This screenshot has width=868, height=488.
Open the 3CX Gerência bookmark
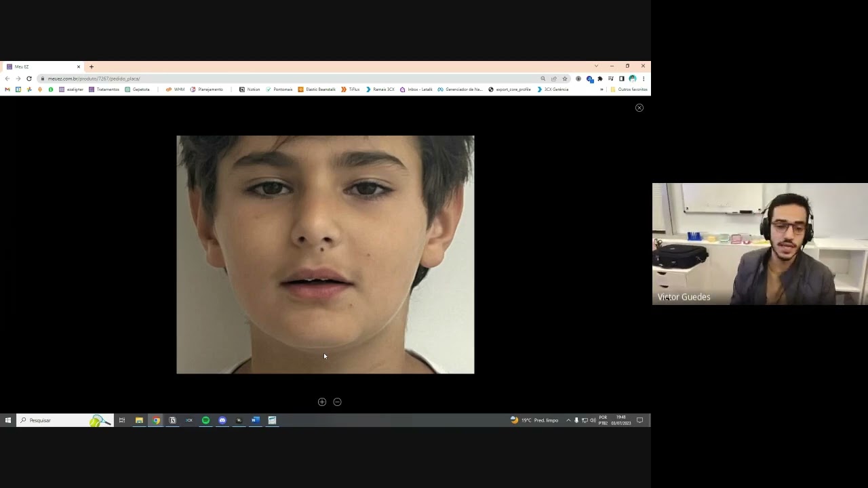(553, 89)
